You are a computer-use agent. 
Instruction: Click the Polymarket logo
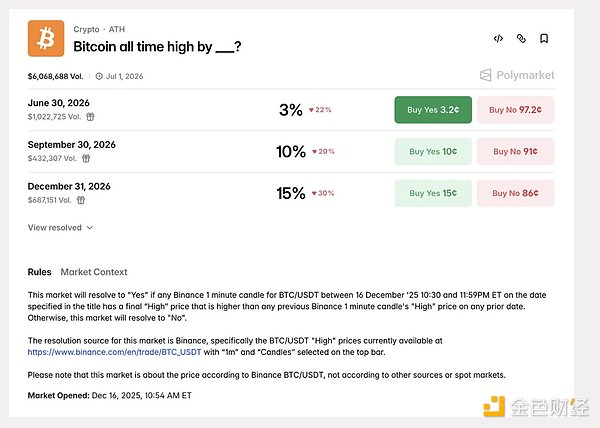pyautogui.click(x=516, y=75)
